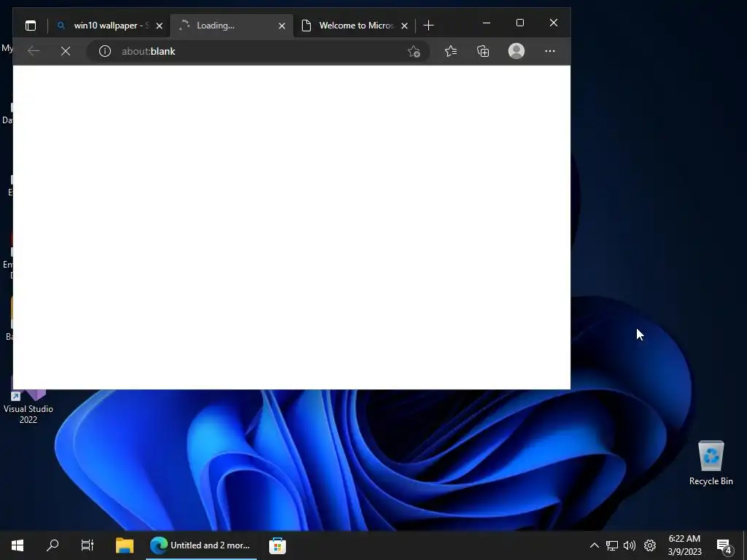Open the Windows Start menu
Image resolution: width=747 pixels, height=560 pixels.
pyautogui.click(x=18, y=545)
